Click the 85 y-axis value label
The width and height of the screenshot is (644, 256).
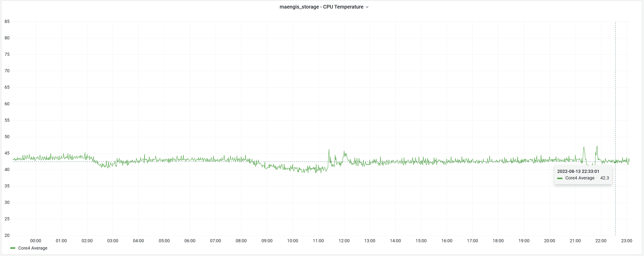pos(7,22)
